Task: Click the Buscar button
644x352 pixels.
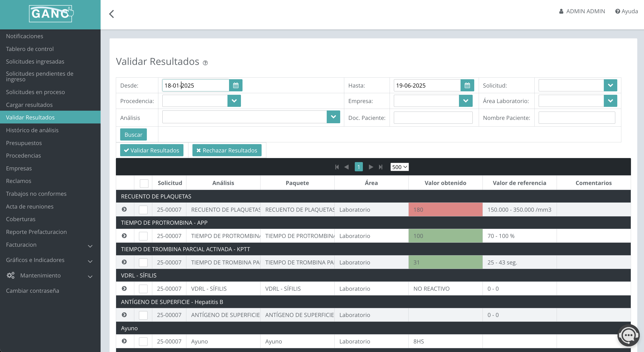Action: coord(133,134)
